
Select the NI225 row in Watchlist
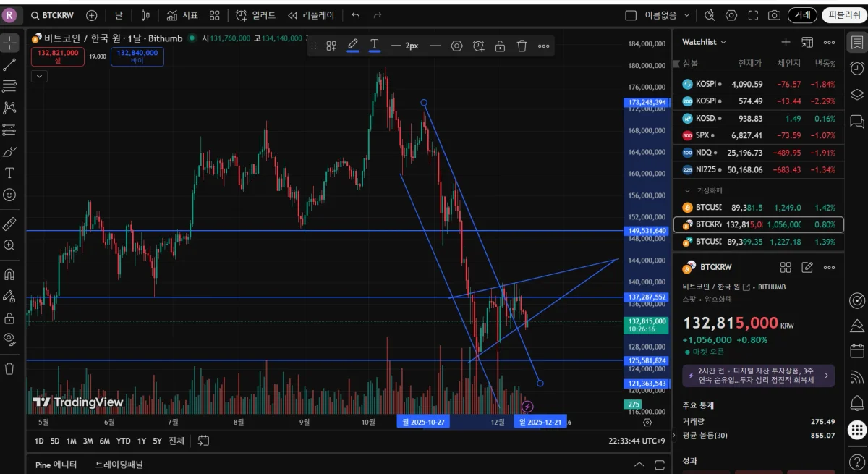pos(759,169)
